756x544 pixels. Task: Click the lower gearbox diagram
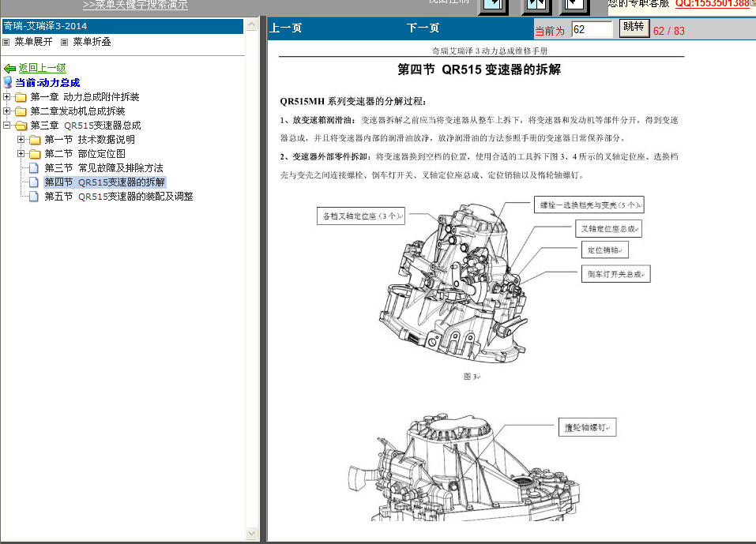464,467
